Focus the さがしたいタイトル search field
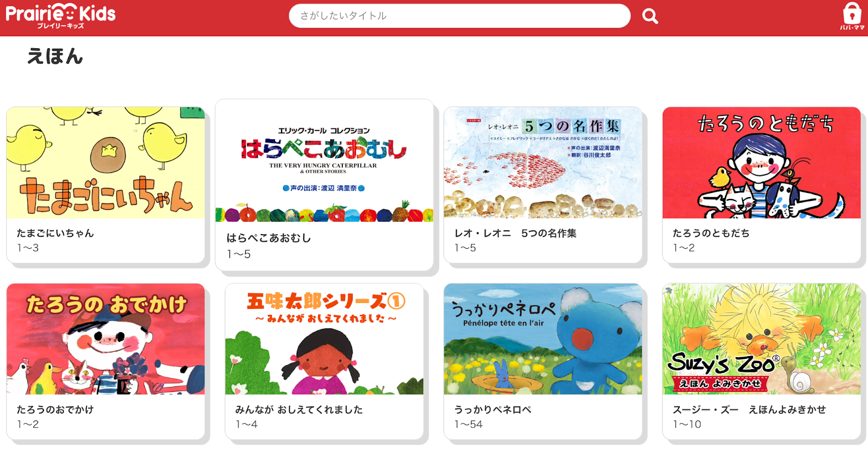The width and height of the screenshot is (868, 452). point(459,16)
